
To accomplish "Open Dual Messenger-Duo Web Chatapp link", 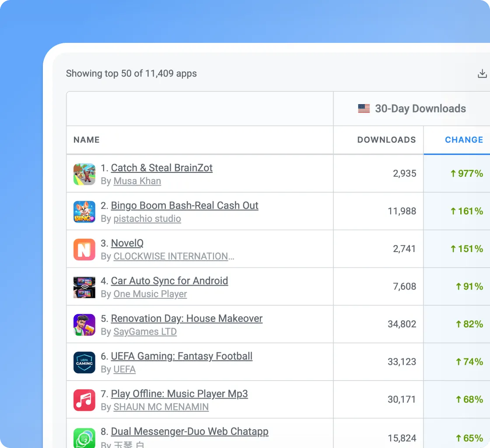I will pyautogui.click(x=190, y=431).
